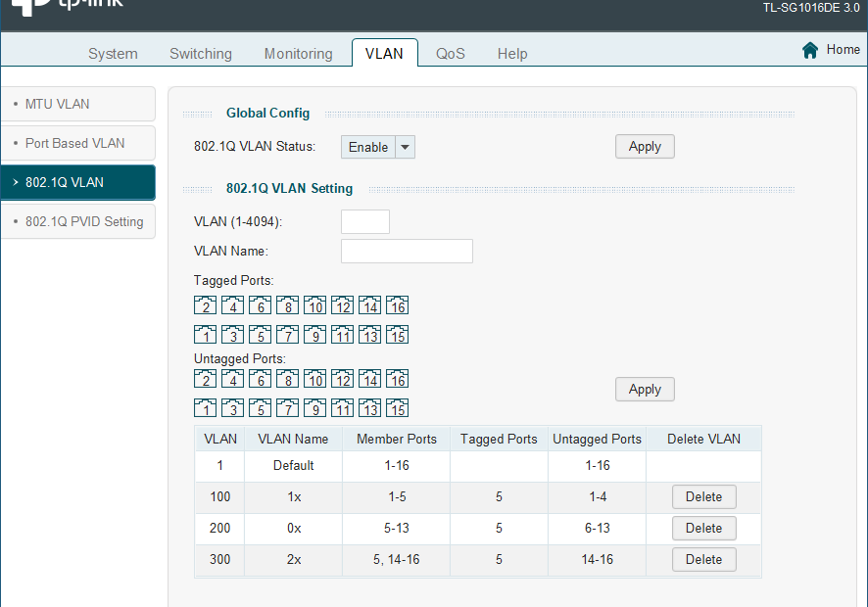Image resolution: width=868 pixels, height=607 pixels.
Task: Click untagged ports cell '6-13'
Action: click(x=598, y=529)
